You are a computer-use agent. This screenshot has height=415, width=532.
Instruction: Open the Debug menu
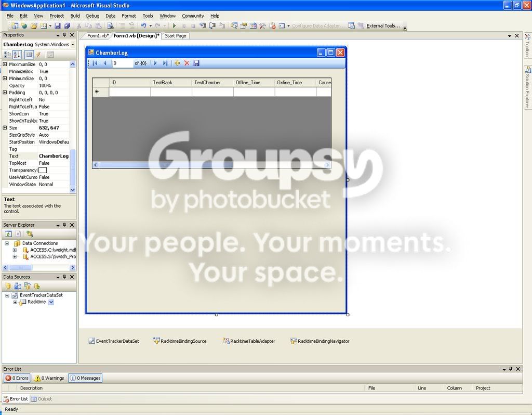pyautogui.click(x=92, y=16)
